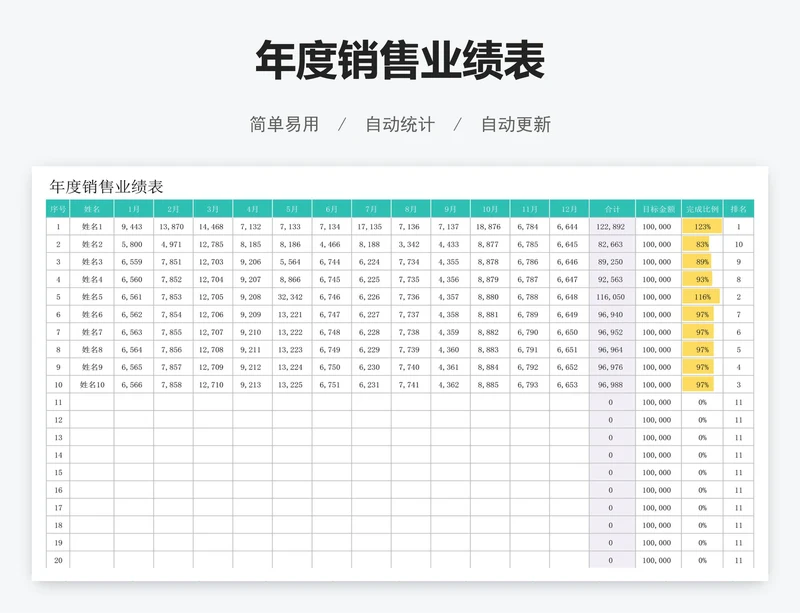Screen dimensions: 800x613
Task: Select the name cell 姓名10
Action: [x=92, y=384]
